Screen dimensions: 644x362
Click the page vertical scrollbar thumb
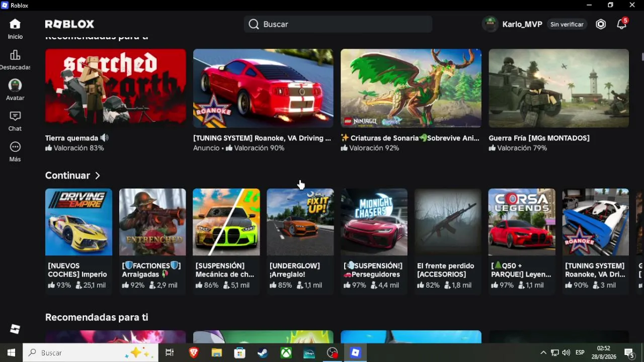click(x=642, y=56)
